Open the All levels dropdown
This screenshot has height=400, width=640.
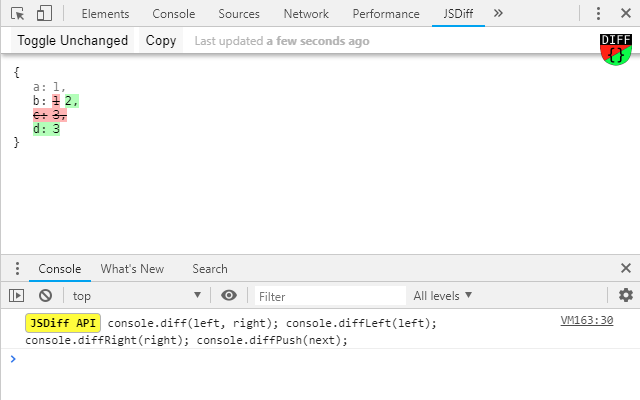point(442,296)
